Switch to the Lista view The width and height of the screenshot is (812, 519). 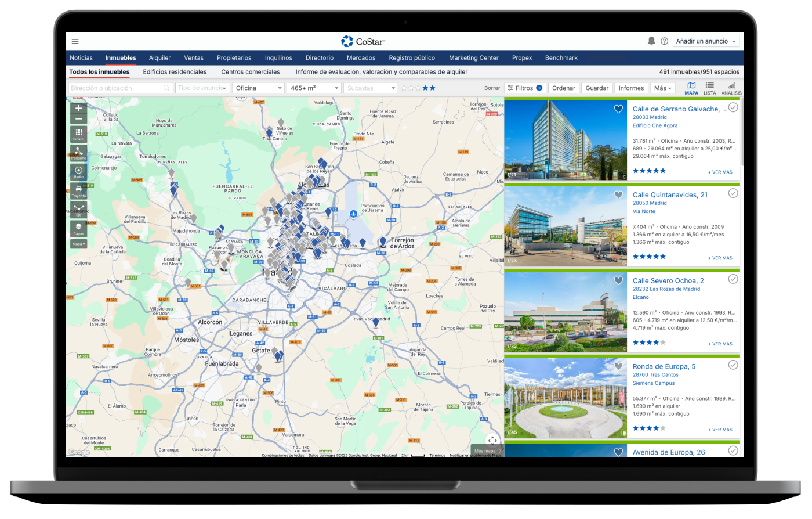pos(709,88)
